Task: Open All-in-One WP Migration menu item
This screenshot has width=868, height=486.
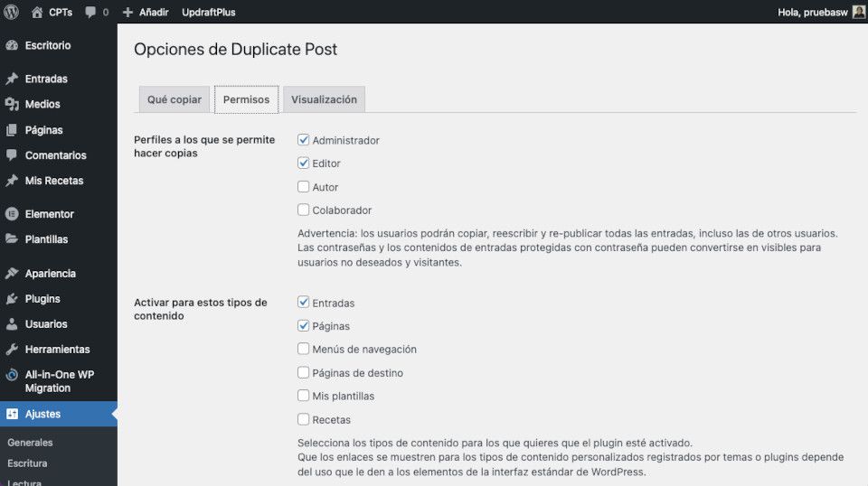Action: (59, 381)
